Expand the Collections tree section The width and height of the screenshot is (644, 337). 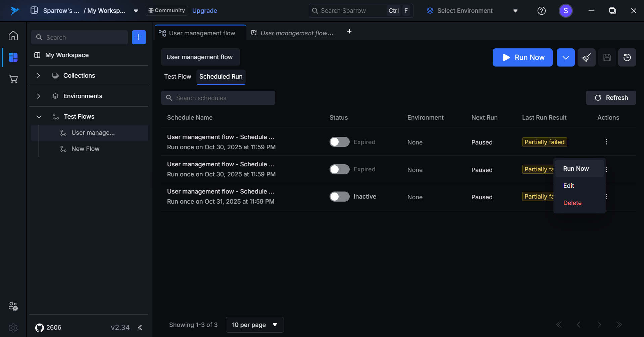pos(39,76)
